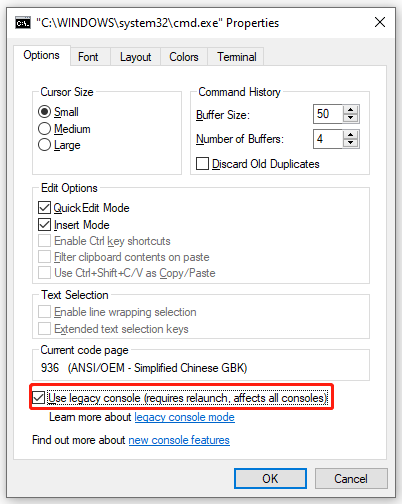Click the Command History group label

[239, 92]
